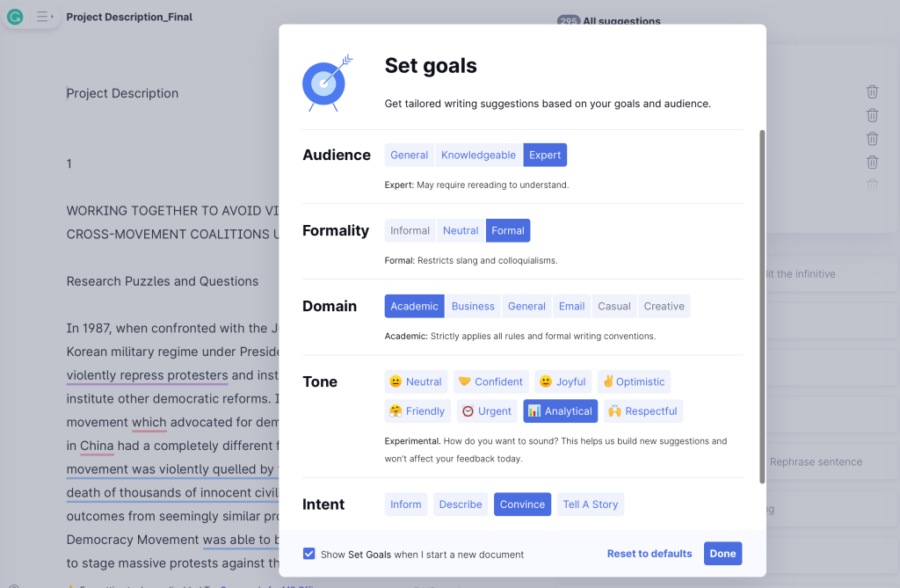Viewport: 900px width, 588px height.
Task: Click the second trash delete icon
Action: [x=872, y=115]
